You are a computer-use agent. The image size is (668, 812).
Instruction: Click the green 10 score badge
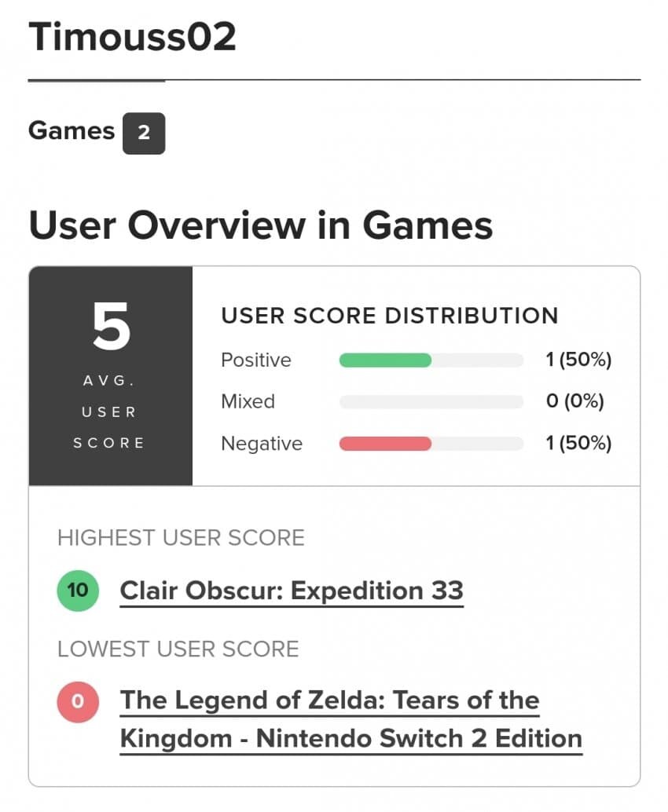point(78,591)
